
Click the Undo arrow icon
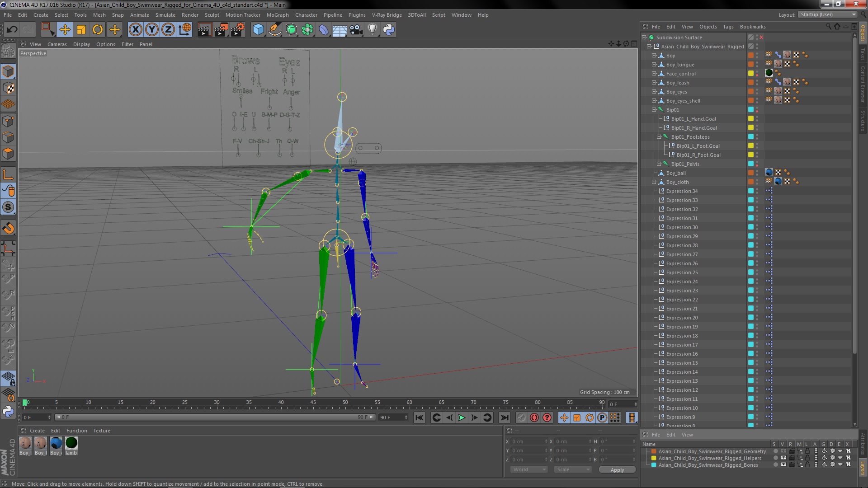[12, 30]
